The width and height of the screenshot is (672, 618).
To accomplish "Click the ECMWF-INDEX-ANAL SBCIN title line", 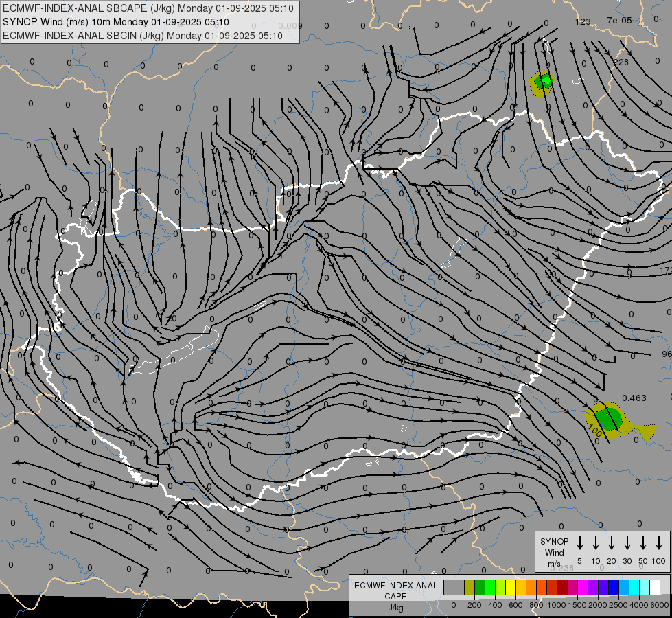I will point(143,36).
